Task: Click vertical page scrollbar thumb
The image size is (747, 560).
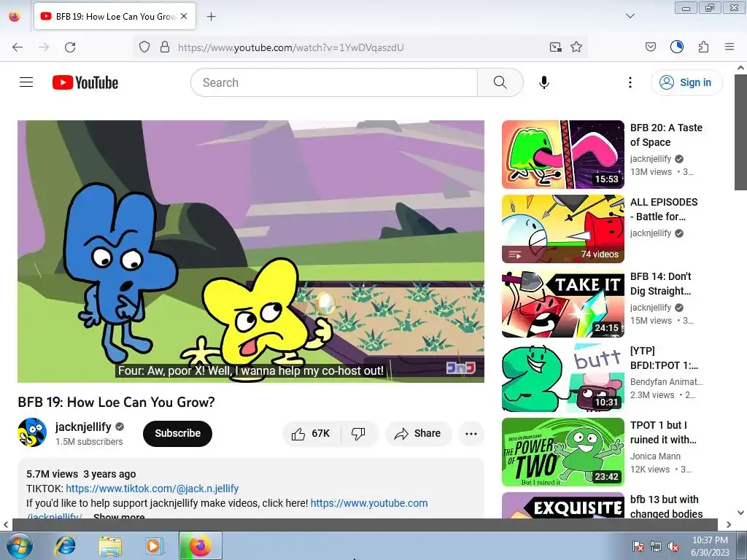Action: pyautogui.click(x=740, y=132)
